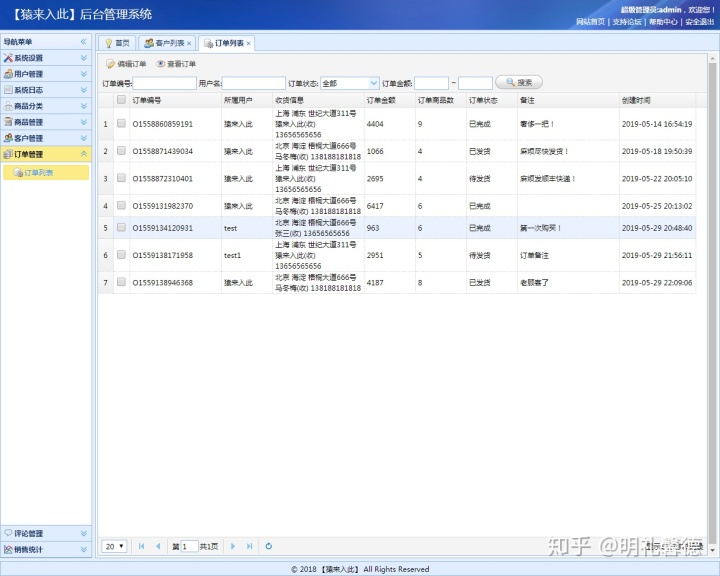Expand the 客户管理 menu section

click(84, 138)
